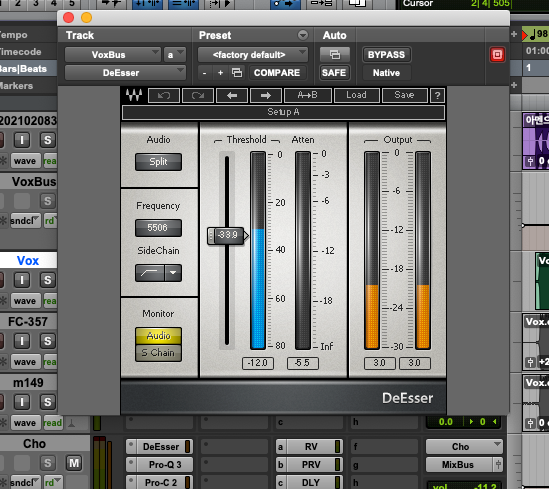Click the Save preset button
The image size is (549, 489).
404,95
